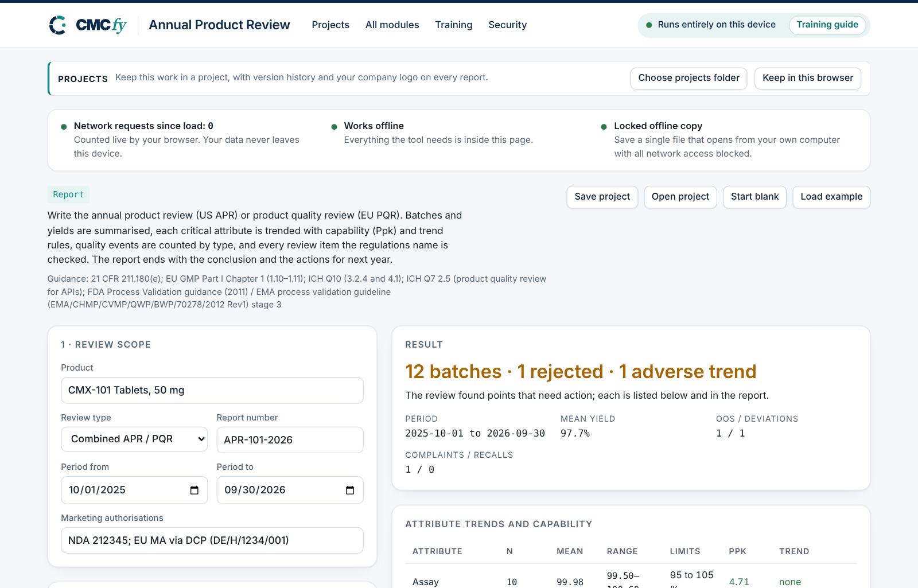Viewport: 918px width, 588px height.
Task: Select Keep in this browser
Action: point(808,78)
